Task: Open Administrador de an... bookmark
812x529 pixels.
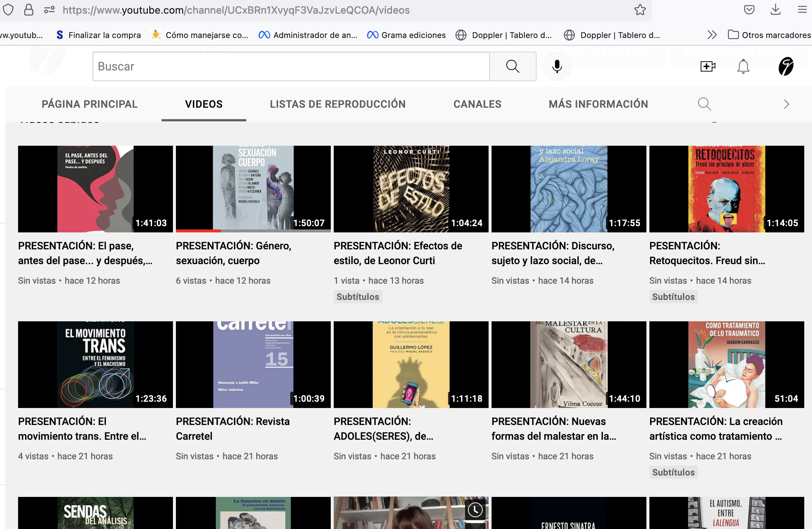Action: coord(308,35)
